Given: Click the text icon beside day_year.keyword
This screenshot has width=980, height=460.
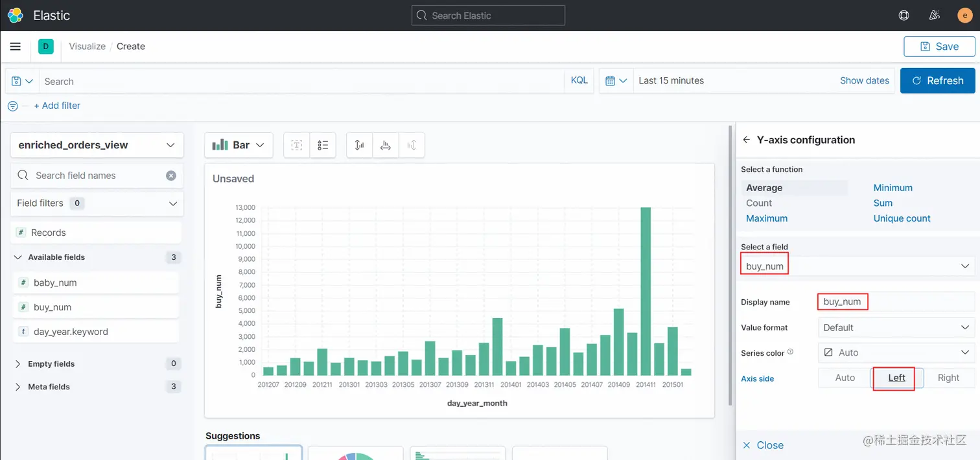Looking at the screenshot, I should pyautogui.click(x=23, y=332).
